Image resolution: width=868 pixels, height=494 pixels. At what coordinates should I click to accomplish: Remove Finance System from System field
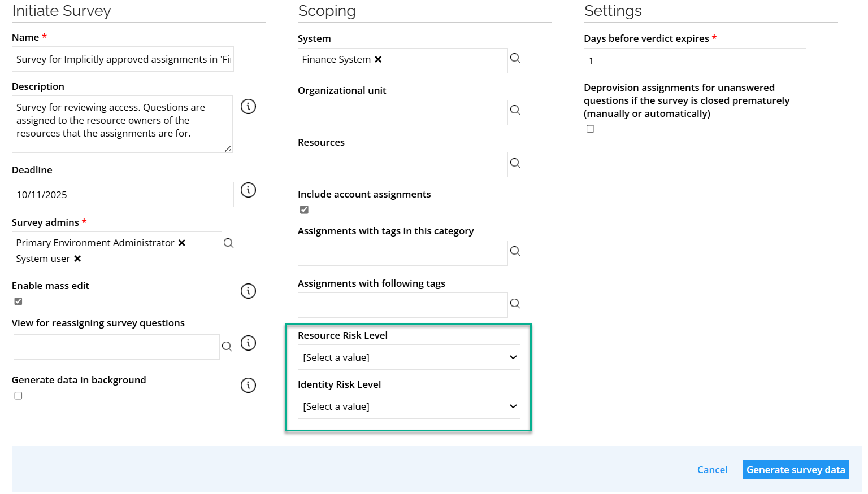coord(379,59)
